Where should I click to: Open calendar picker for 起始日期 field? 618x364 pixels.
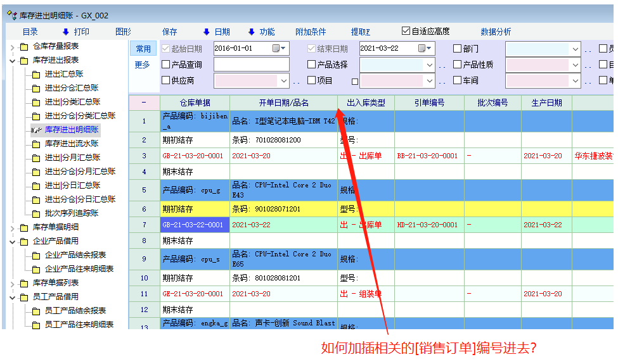tap(280, 48)
